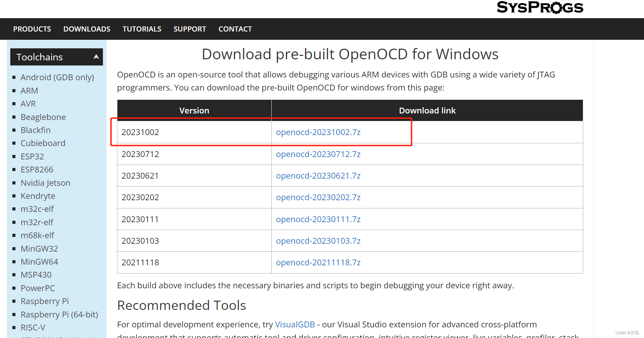Open the CONTACT menu
The width and height of the screenshot is (644, 338).
tap(235, 29)
